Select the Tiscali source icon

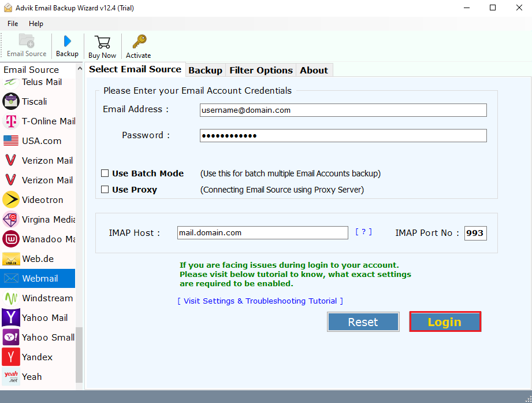coord(11,102)
